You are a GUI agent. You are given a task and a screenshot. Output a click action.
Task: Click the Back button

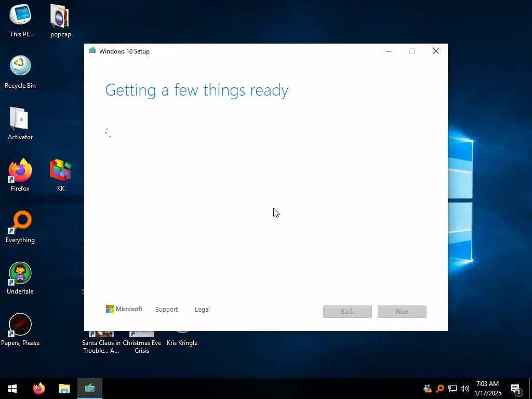click(x=348, y=312)
